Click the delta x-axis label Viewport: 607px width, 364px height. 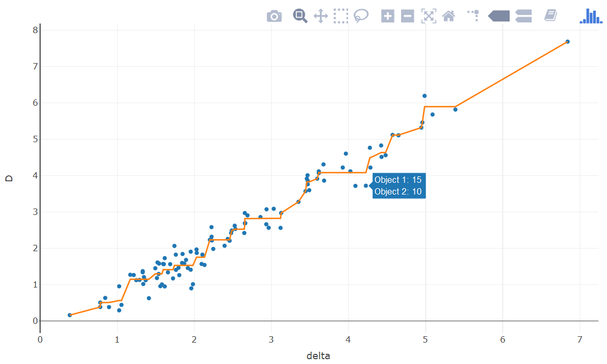318,355
